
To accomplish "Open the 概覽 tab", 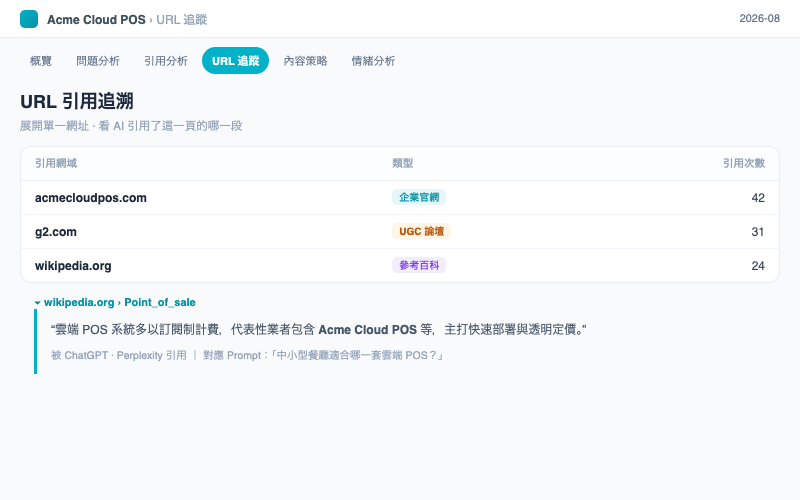I will 41,61.
